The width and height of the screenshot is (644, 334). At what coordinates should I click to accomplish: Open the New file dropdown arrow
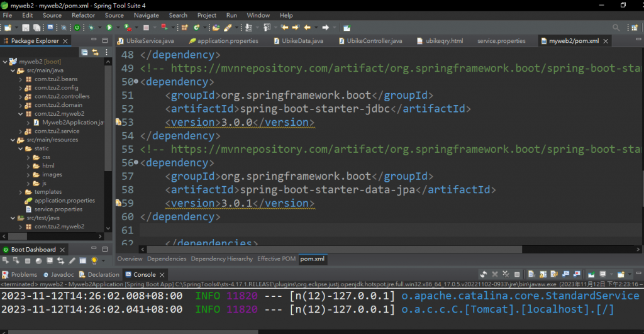pyautogui.click(x=16, y=28)
